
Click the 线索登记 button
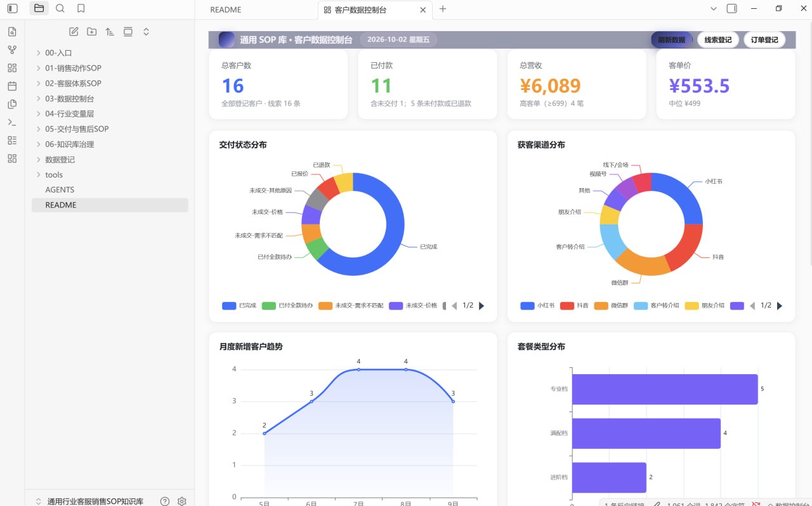718,40
